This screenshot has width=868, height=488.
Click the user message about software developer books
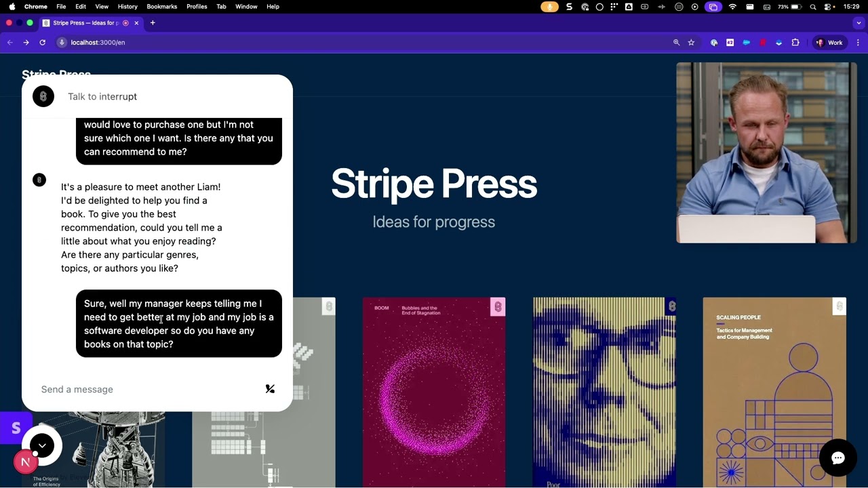click(179, 323)
